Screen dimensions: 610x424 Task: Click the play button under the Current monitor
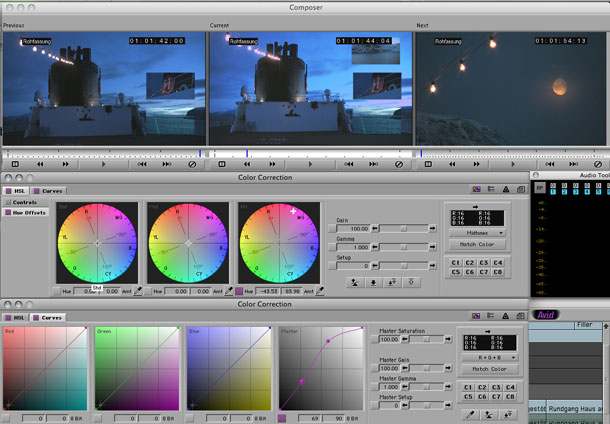click(x=309, y=164)
